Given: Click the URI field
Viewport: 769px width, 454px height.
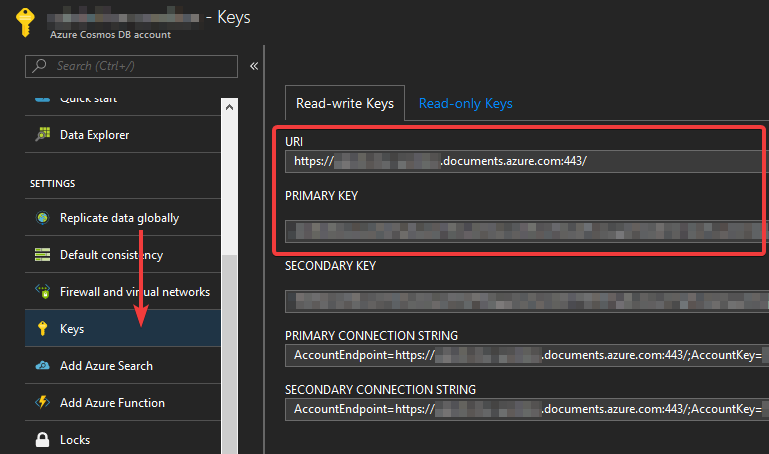Looking at the screenshot, I should point(527,161).
